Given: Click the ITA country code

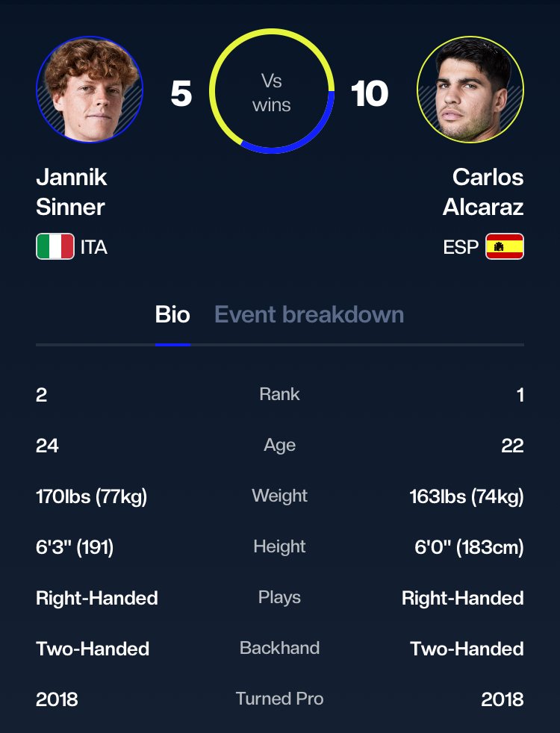Looking at the screenshot, I should (x=94, y=247).
